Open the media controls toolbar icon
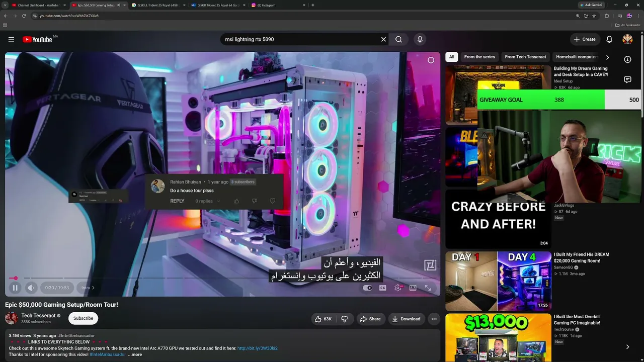This screenshot has width=644, height=362. 620,16
